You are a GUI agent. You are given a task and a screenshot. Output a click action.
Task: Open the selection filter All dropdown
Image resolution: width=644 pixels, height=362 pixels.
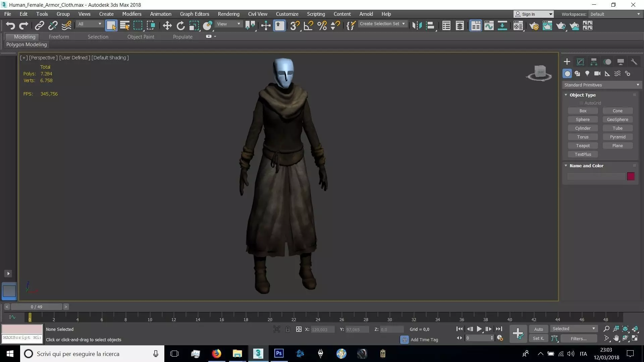[89, 24]
